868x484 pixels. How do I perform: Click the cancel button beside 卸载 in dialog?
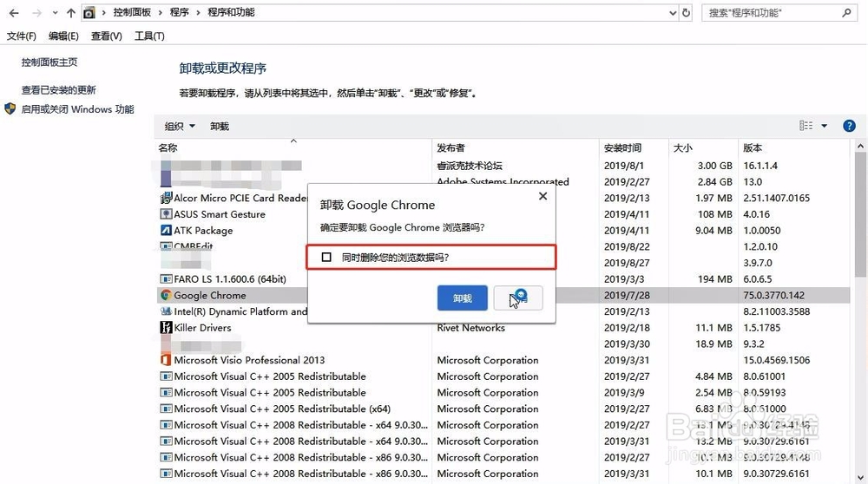518,298
